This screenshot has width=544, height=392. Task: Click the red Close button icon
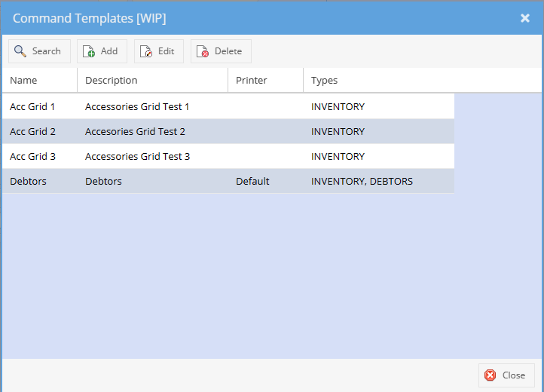pos(491,375)
